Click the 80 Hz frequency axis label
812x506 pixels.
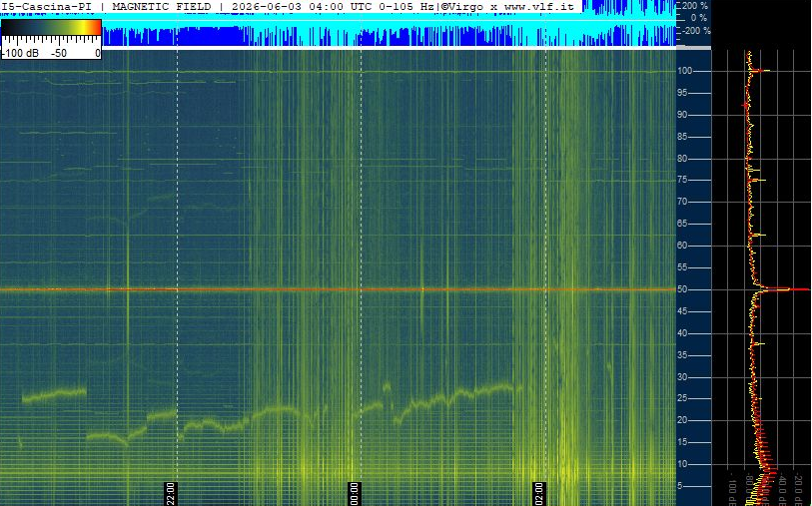[682, 159]
